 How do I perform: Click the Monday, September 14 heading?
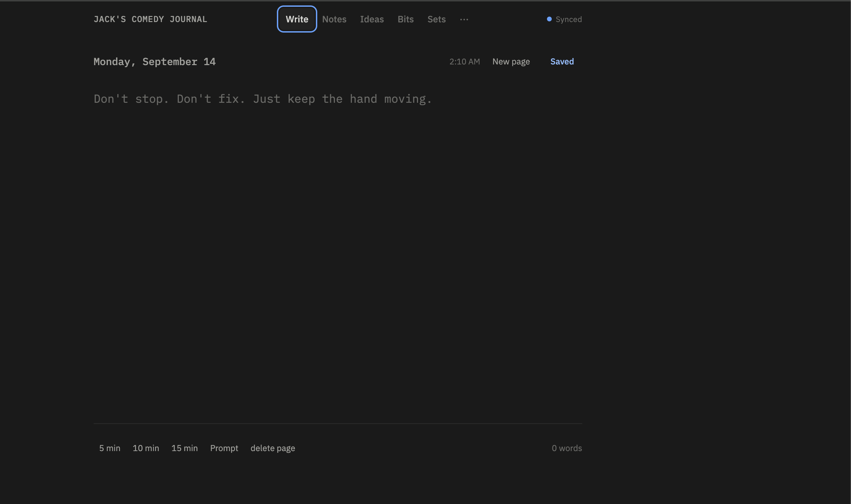pyautogui.click(x=155, y=61)
